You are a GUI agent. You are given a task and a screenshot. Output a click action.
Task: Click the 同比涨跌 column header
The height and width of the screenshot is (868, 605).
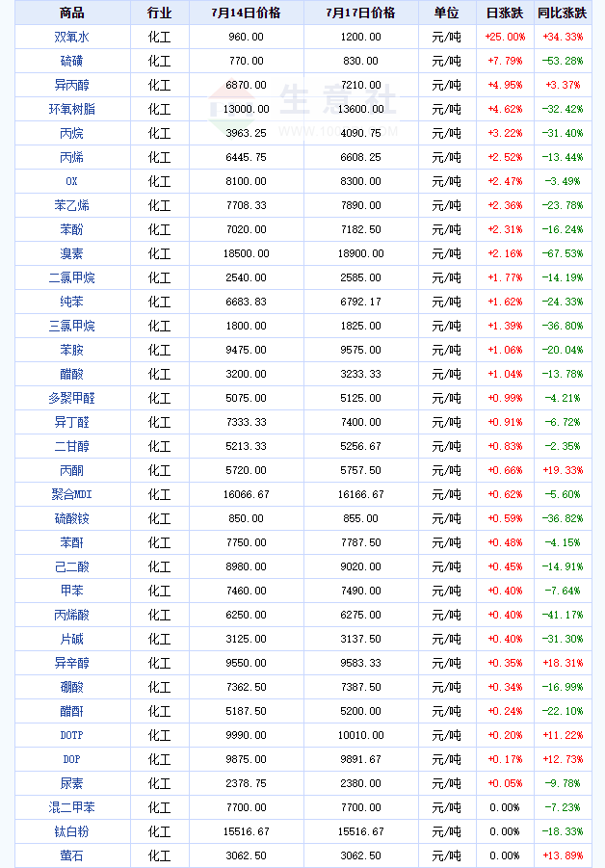click(562, 13)
